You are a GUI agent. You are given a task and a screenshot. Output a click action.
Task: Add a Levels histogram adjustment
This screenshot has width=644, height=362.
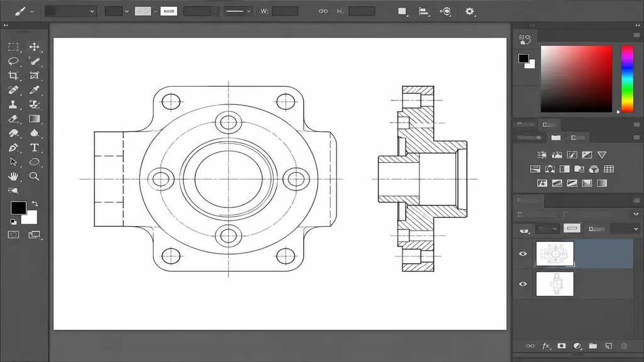pos(557,155)
